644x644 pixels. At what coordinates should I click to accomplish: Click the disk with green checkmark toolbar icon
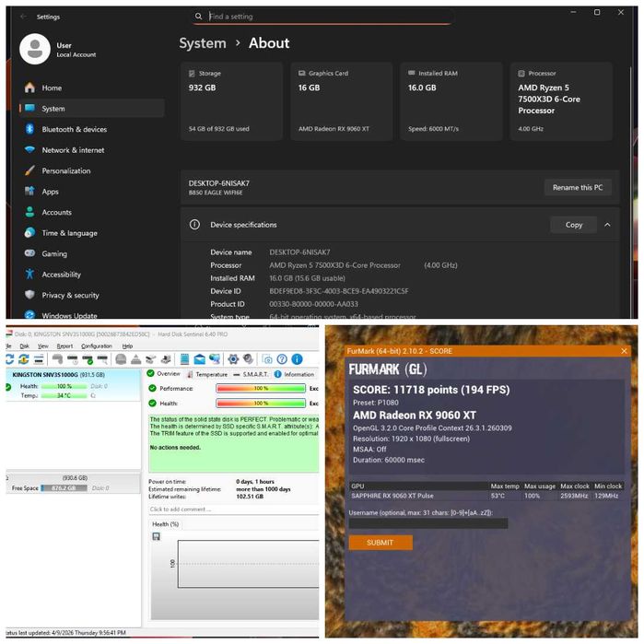point(88,360)
